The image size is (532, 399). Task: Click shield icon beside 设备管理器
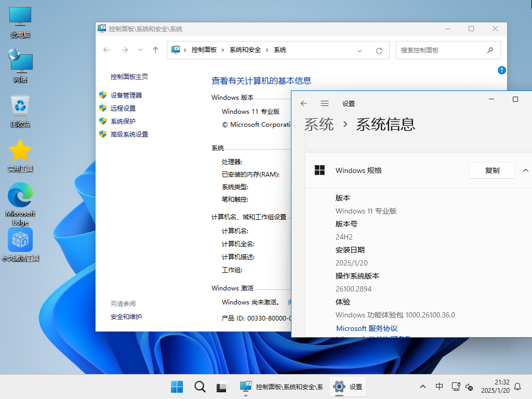103,95
